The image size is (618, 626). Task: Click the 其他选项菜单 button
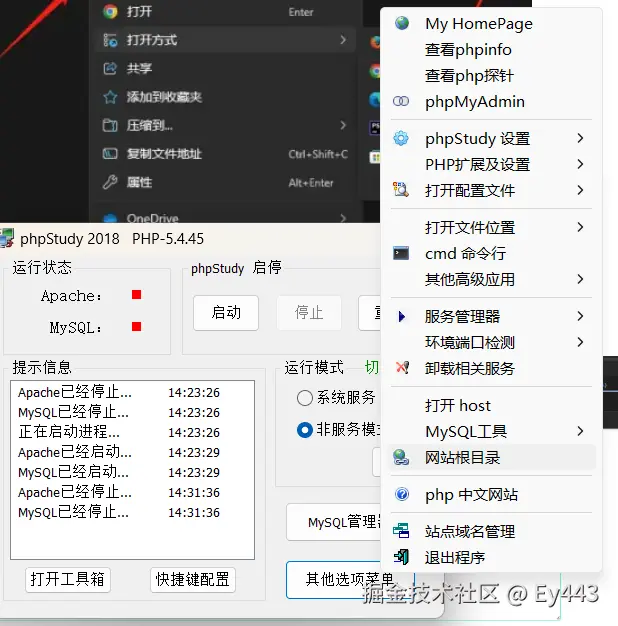350,580
